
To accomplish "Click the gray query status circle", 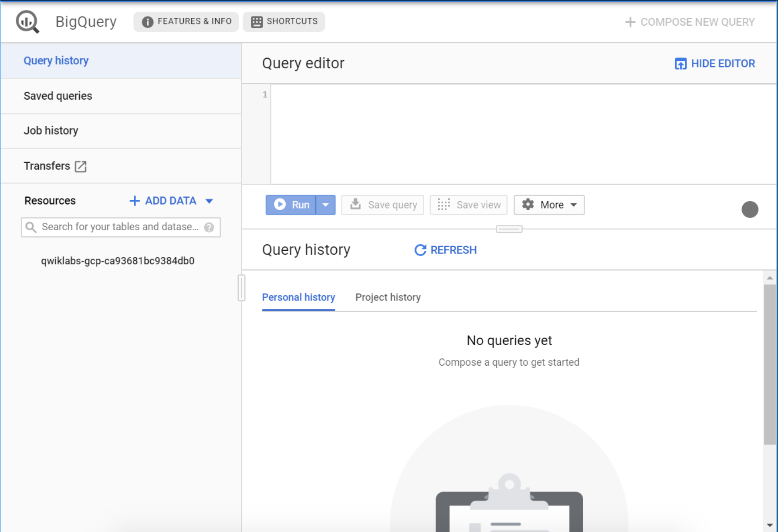I will tap(750, 209).
